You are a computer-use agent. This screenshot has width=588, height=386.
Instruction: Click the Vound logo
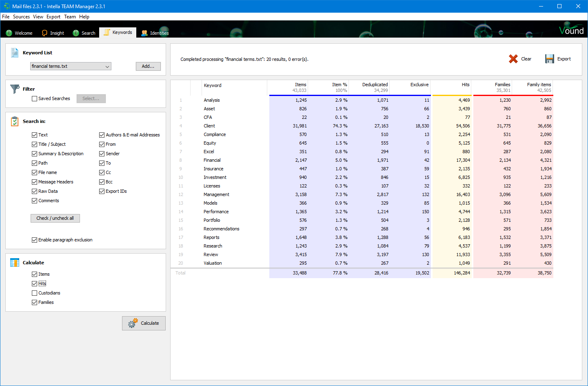(x=571, y=31)
